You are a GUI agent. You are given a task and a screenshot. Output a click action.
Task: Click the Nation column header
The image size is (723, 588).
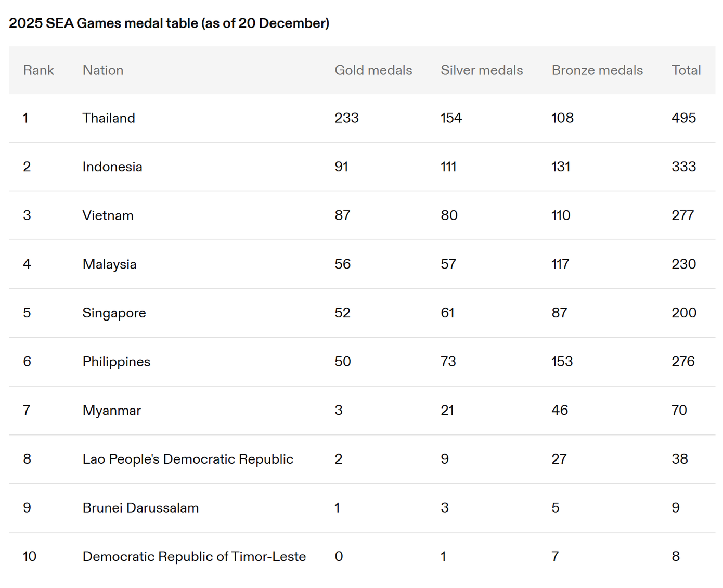[x=103, y=70]
